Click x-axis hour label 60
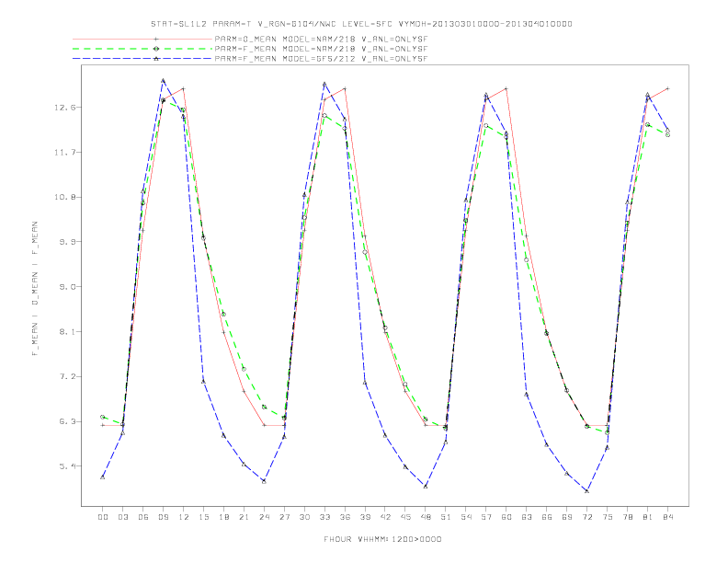The height and width of the screenshot is (563, 728). click(x=506, y=517)
